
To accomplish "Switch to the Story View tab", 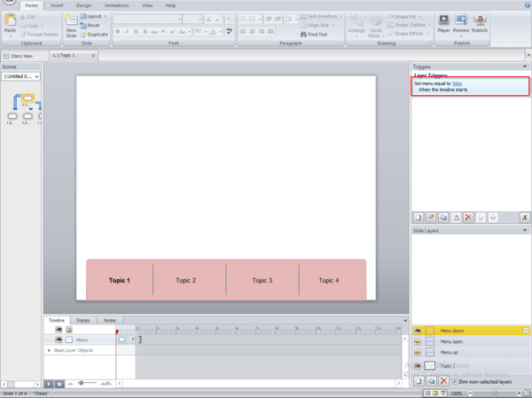I will (21, 56).
